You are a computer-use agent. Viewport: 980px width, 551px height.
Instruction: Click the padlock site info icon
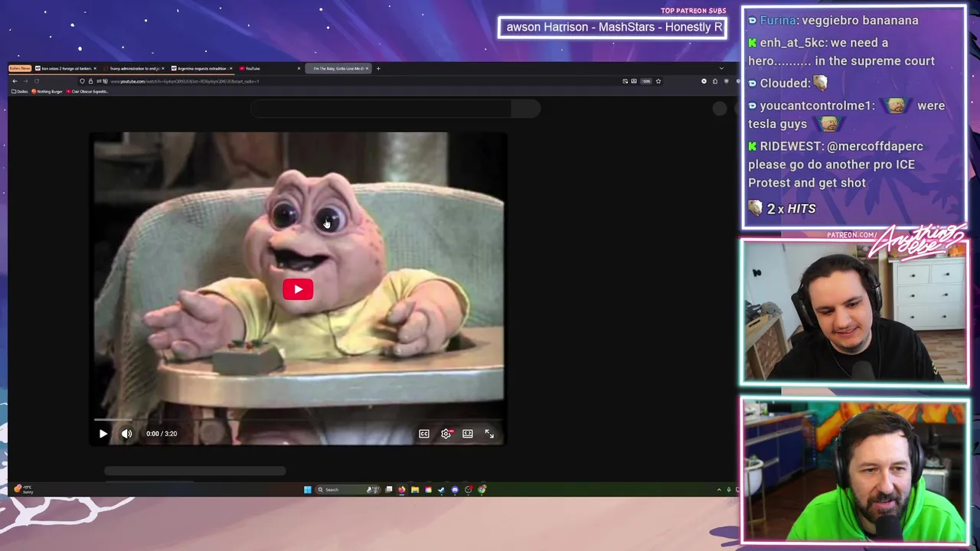click(90, 81)
